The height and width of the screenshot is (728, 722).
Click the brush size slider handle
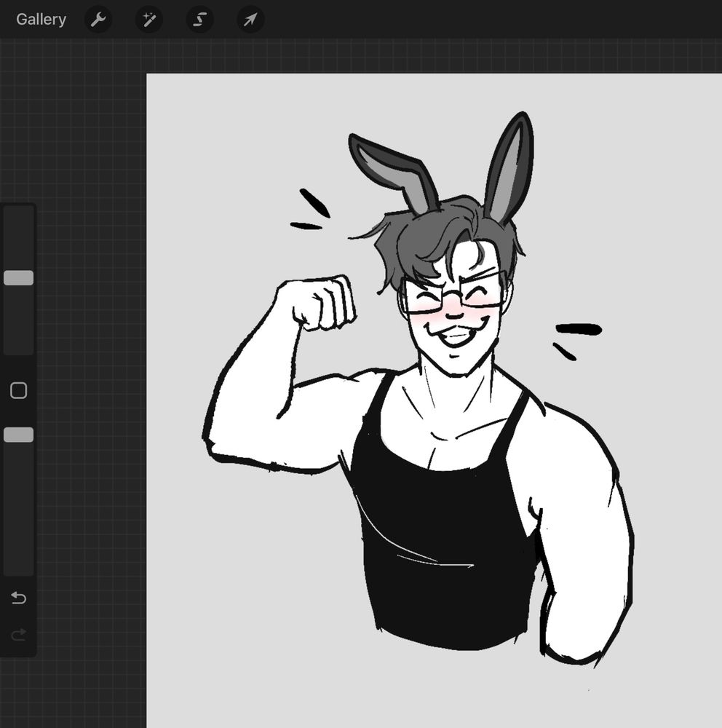pos(19,278)
